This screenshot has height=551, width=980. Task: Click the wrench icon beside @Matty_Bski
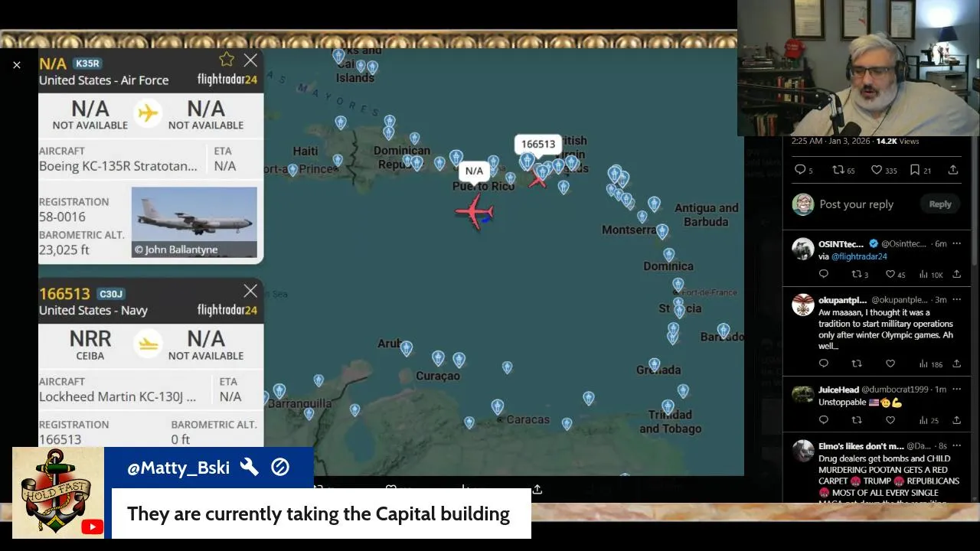tap(250, 468)
